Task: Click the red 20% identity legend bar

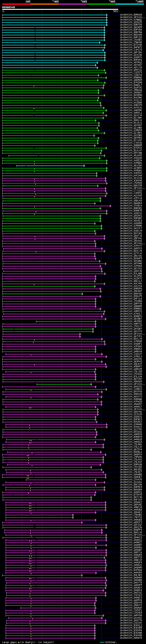Action: click(16, 4)
